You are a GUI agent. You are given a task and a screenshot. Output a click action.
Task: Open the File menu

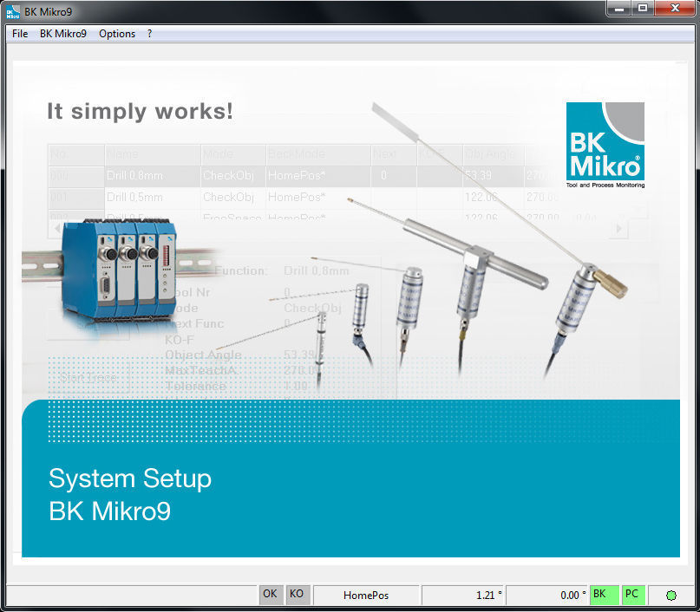pyautogui.click(x=19, y=34)
